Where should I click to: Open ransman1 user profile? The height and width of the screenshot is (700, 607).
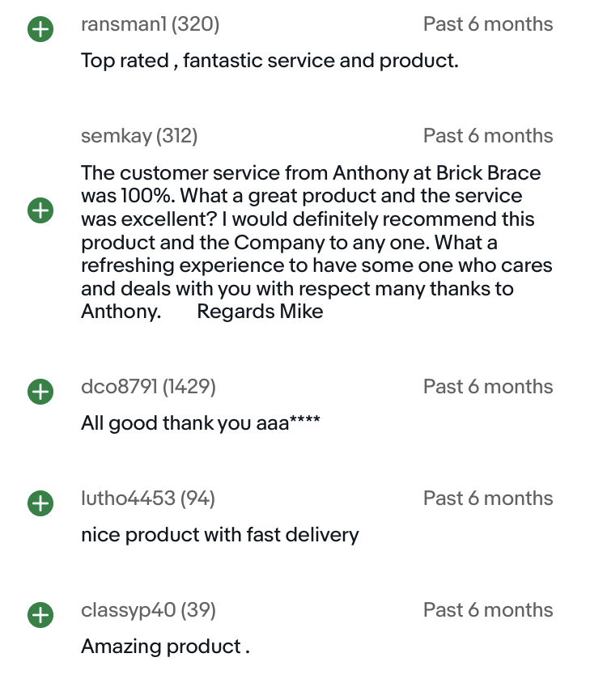click(x=122, y=24)
